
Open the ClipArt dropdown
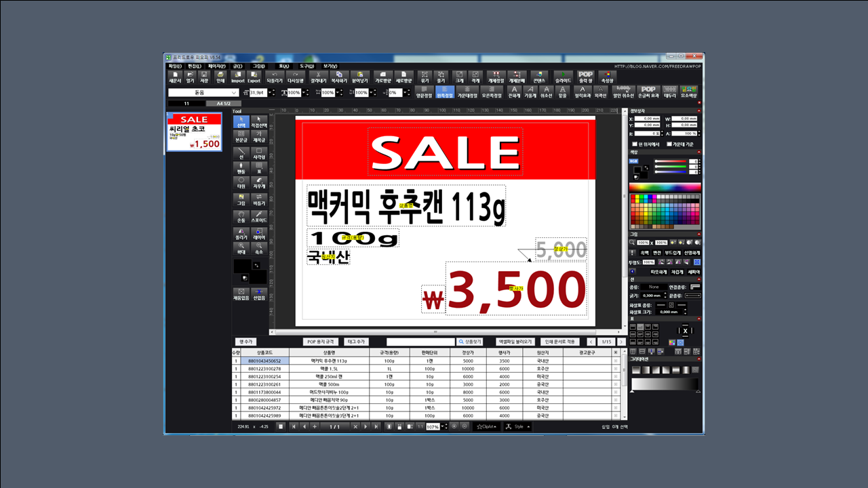tap(487, 426)
